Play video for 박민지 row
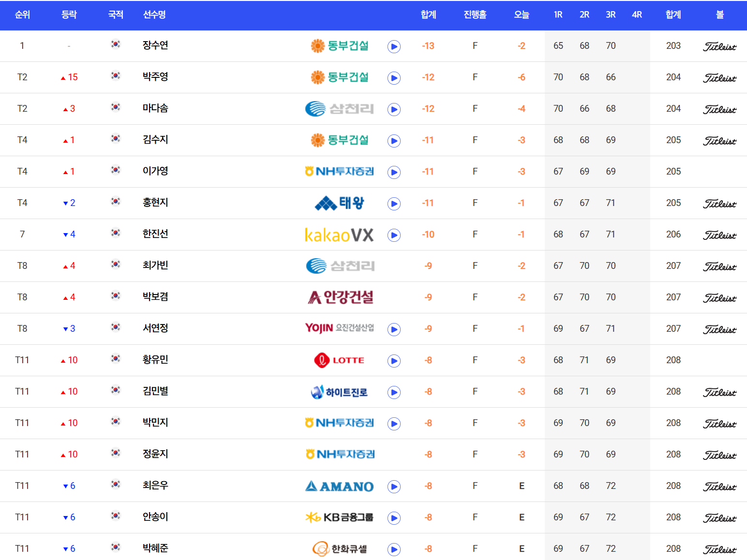The image size is (747, 560). tap(394, 424)
